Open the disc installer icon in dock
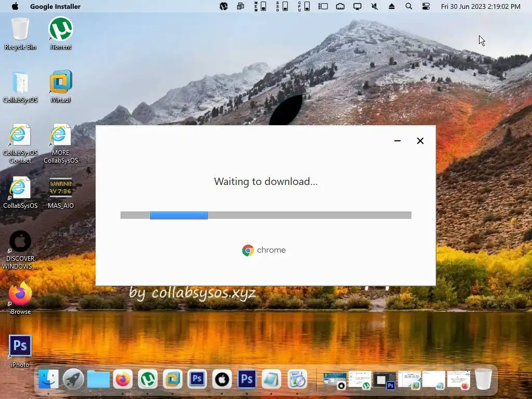Viewport: 532px width, 399px height. 297,379
